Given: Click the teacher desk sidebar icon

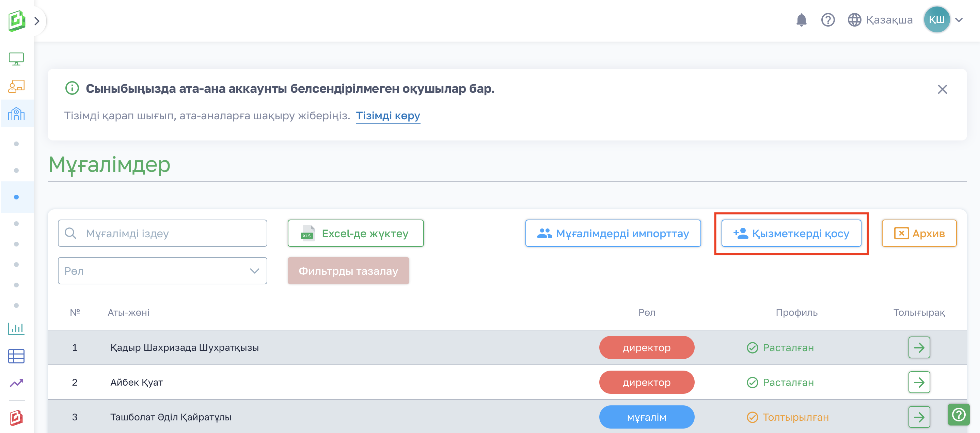Looking at the screenshot, I should (16, 87).
